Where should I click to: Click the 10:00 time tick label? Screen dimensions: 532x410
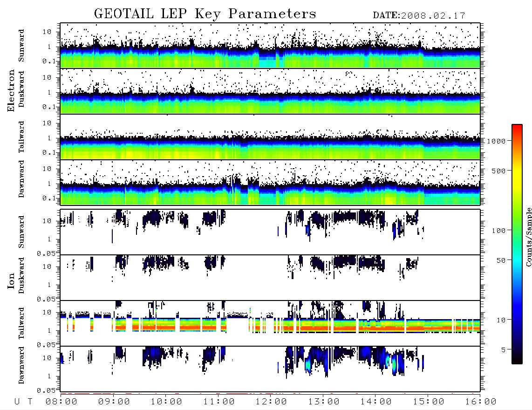166,402
